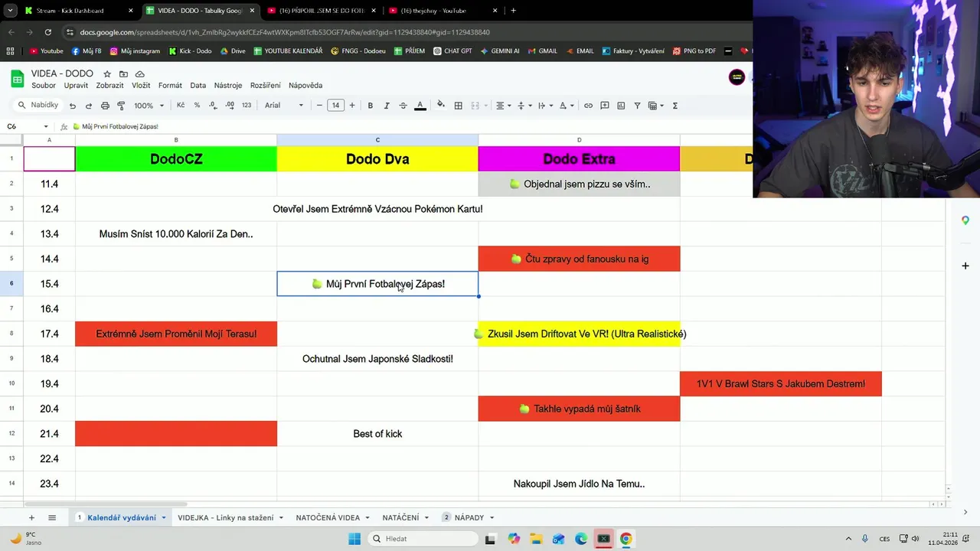Open more number formats 123
Image resolution: width=980 pixels, height=551 pixels.
tap(247, 106)
